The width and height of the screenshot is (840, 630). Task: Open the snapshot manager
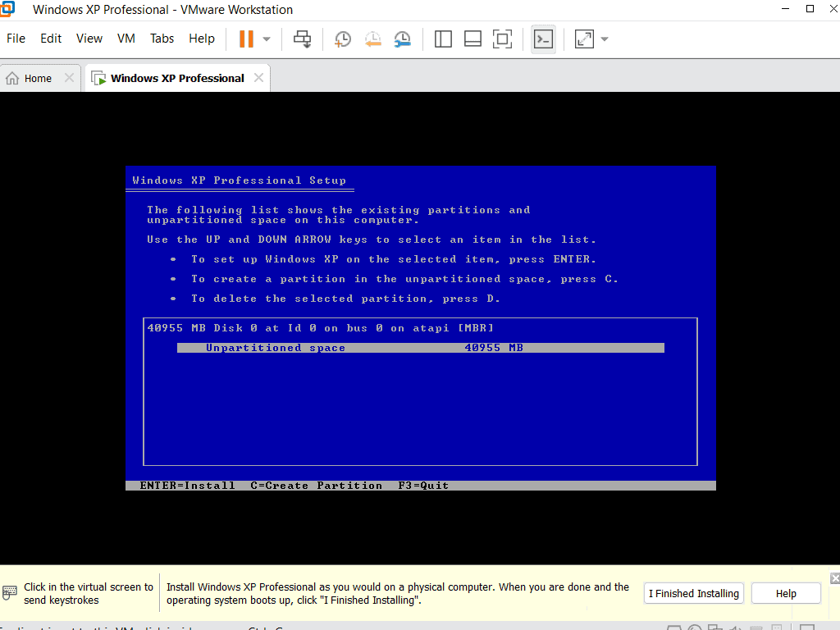tap(402, 39)
